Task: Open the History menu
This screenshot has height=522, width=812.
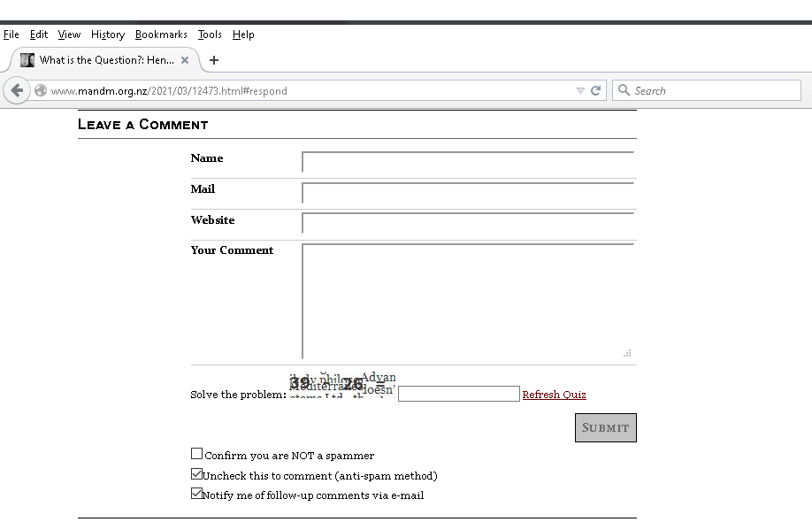Action: tap(108, 35)
